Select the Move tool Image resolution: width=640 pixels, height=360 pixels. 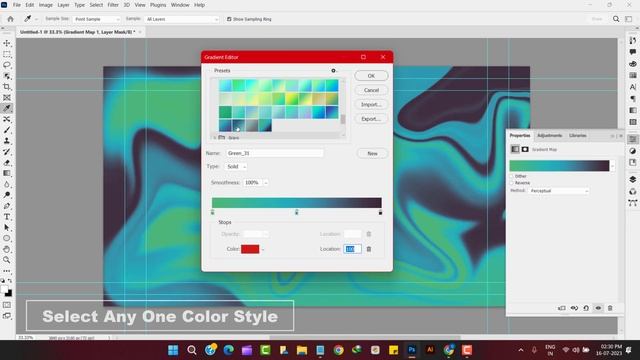[7, 43]
